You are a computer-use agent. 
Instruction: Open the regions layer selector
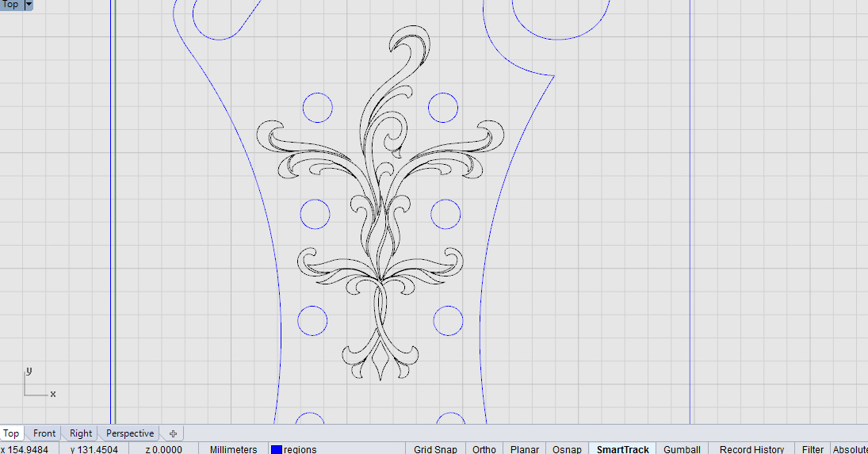tap(337, 449)
